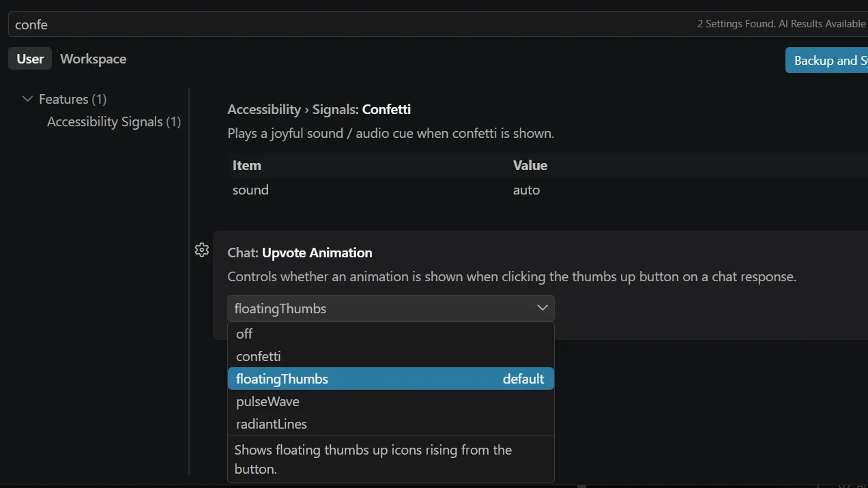Choose the pulseWave option
Screen dimensions: 868x488
coord(390,401)
